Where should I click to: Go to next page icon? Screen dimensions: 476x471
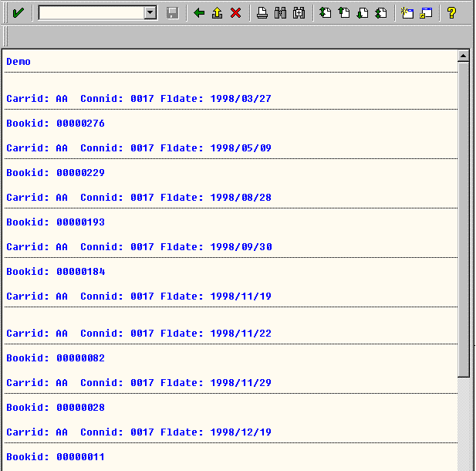click(x=362, y=13)
